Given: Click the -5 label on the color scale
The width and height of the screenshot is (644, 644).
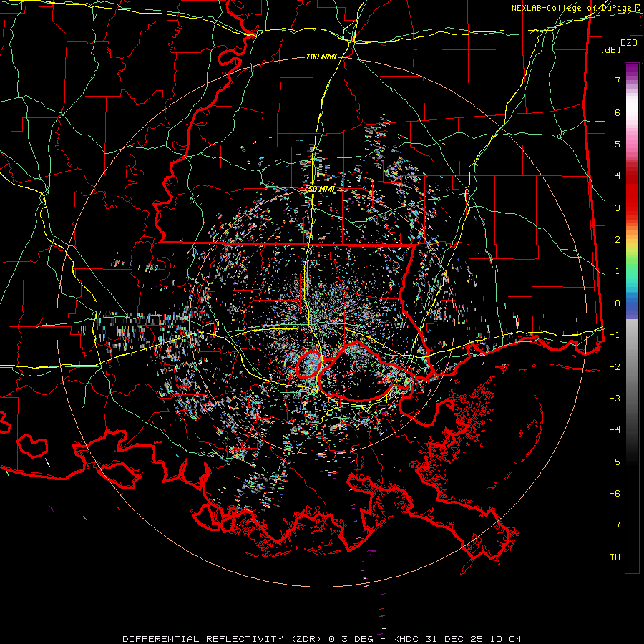Looking at the screenshot, I should tap(615, 462).
